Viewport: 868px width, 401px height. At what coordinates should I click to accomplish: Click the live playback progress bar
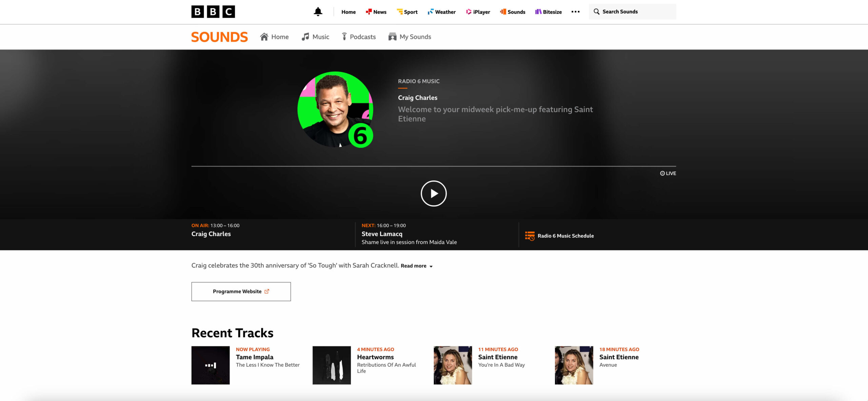click(x=434, y=166)
